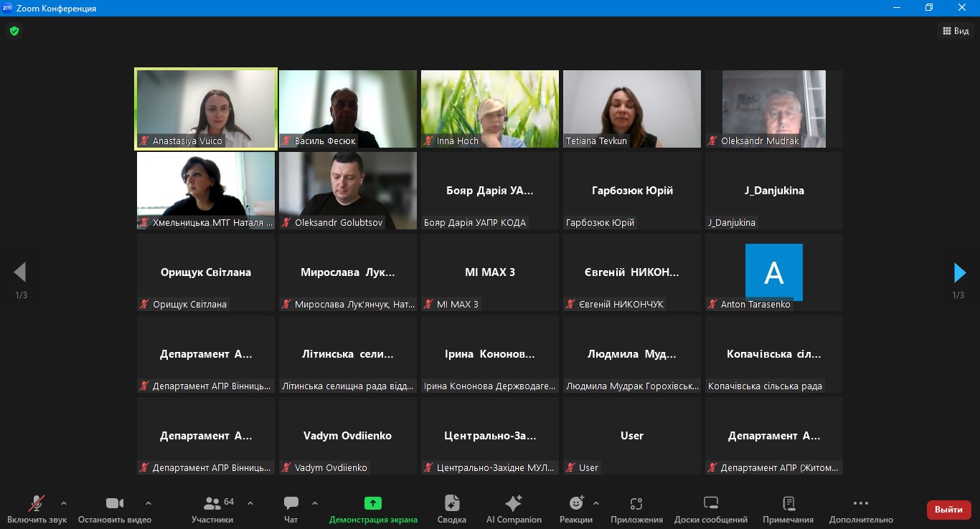
Task: Open AI Companion
Action: [x=514, y=508]
